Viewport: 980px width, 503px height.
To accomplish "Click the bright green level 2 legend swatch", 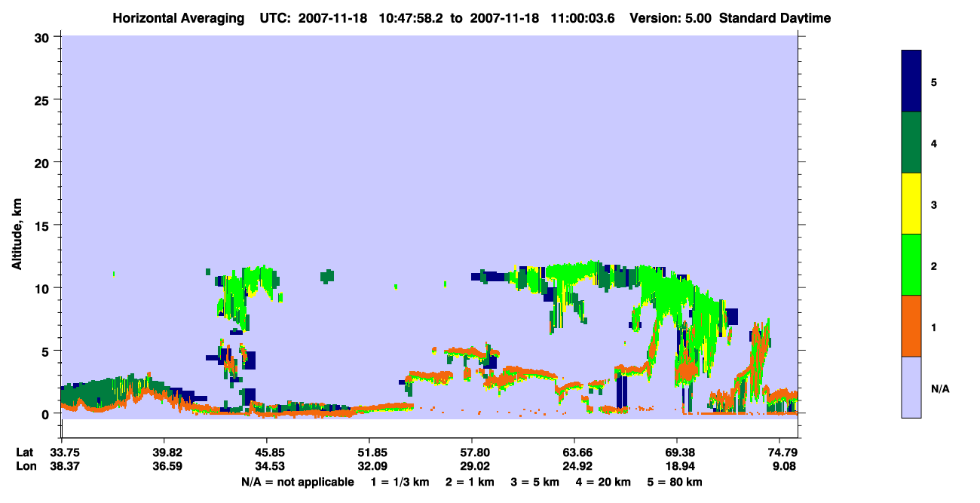I will tap(911, 265).
